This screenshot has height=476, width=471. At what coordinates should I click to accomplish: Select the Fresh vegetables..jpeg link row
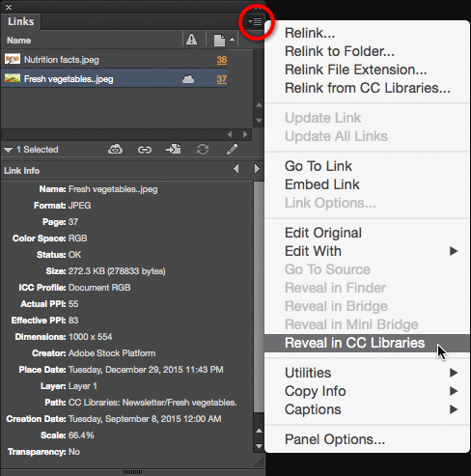[114, 78]
